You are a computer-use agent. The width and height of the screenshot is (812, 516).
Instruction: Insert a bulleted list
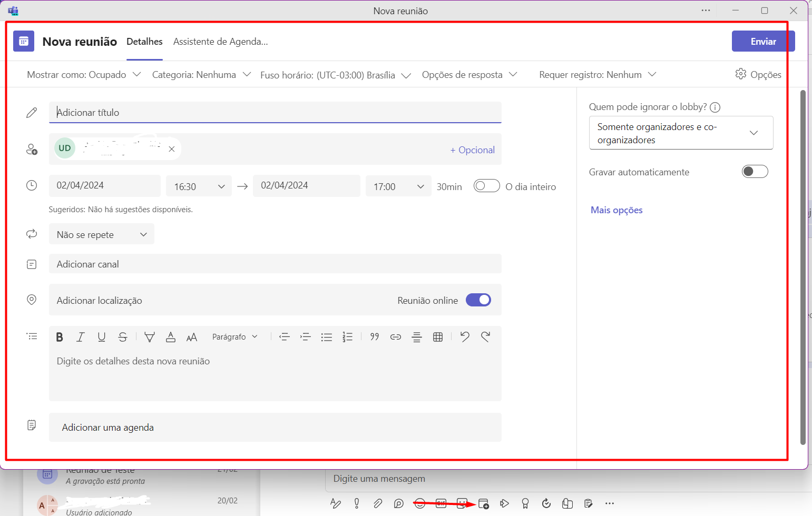click(x=327, y=337)
